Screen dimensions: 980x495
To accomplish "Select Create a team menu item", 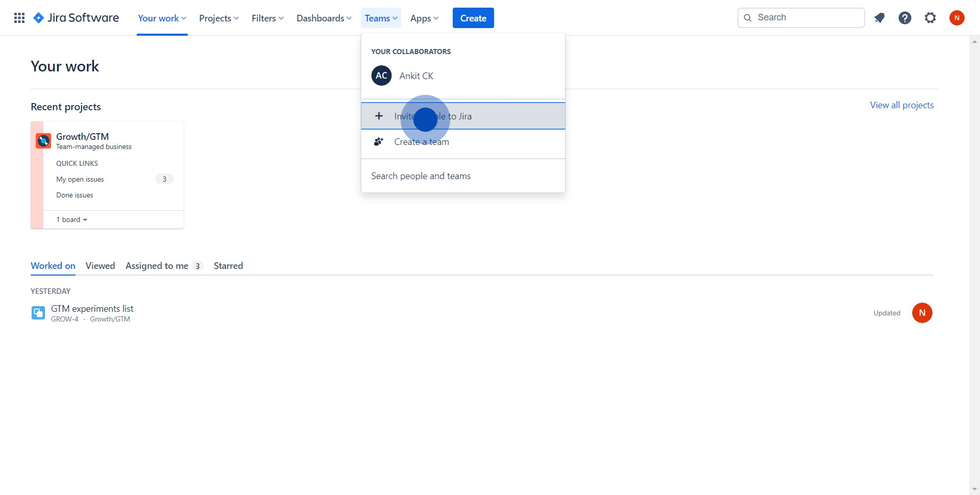I will click(x=421, y=142).
